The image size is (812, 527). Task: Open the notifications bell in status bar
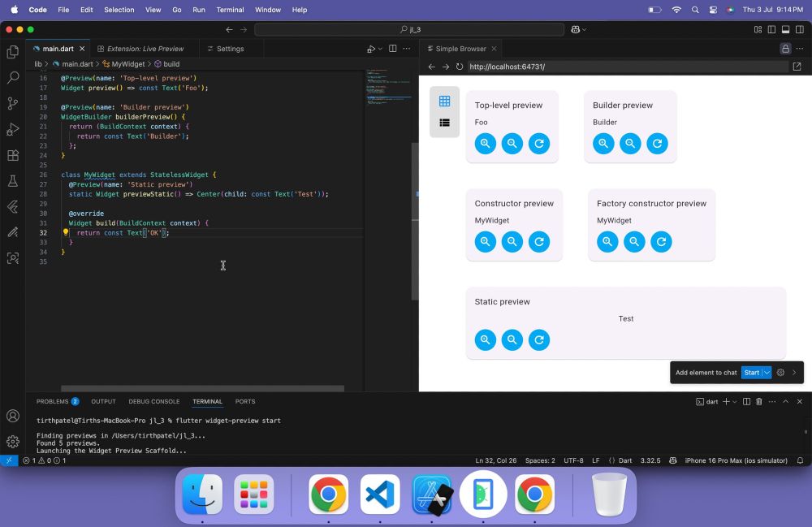coord(800,460)
